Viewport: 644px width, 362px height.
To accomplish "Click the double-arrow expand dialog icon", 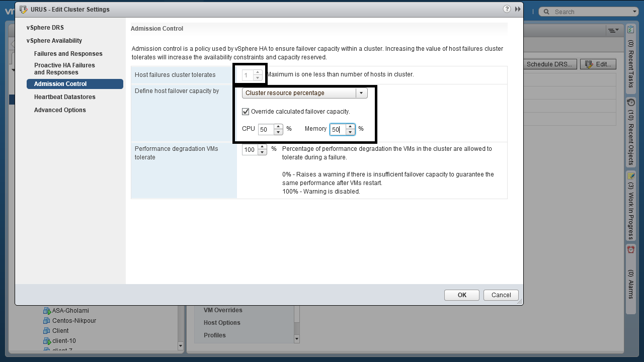I will click(517, 9).
